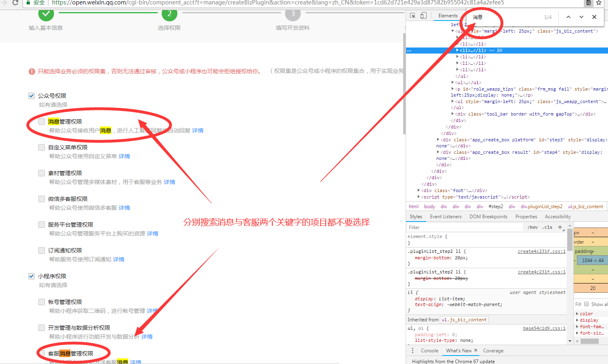The height and width of the screenshot is (364, 608).
Task: Enable the 自定义菜单权限 checkbox
Action: pyautogui.click(x=42, y=147)
